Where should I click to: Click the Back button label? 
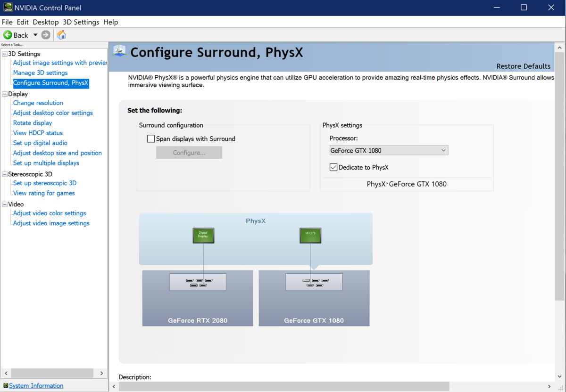(21, 35)
